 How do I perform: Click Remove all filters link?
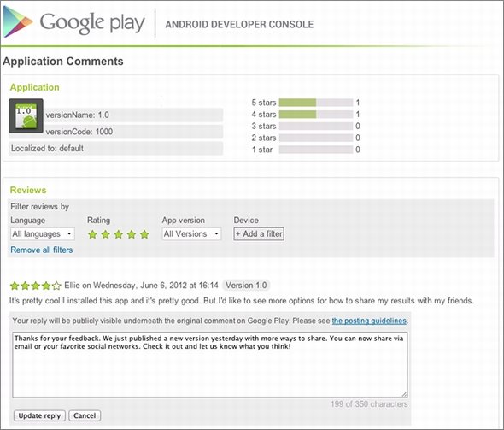pyautogui.click(x=42, y=250)
